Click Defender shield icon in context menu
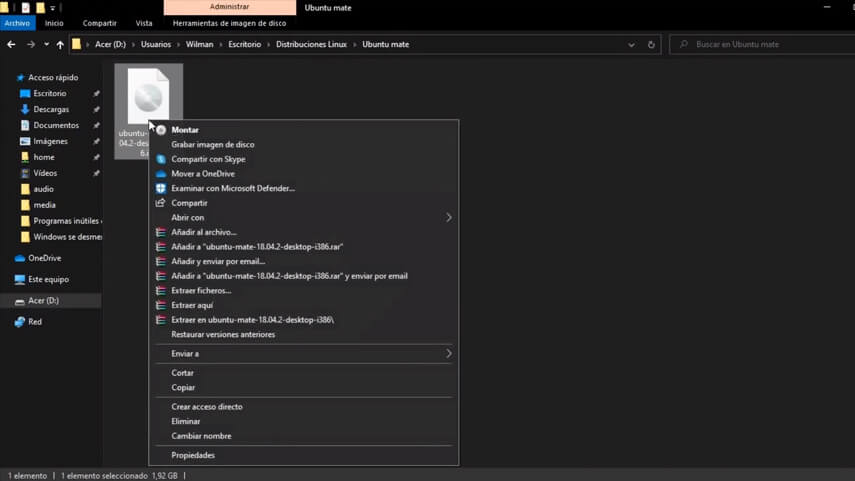The width and height of the screenshot is (855, 481). coord(161,188)
